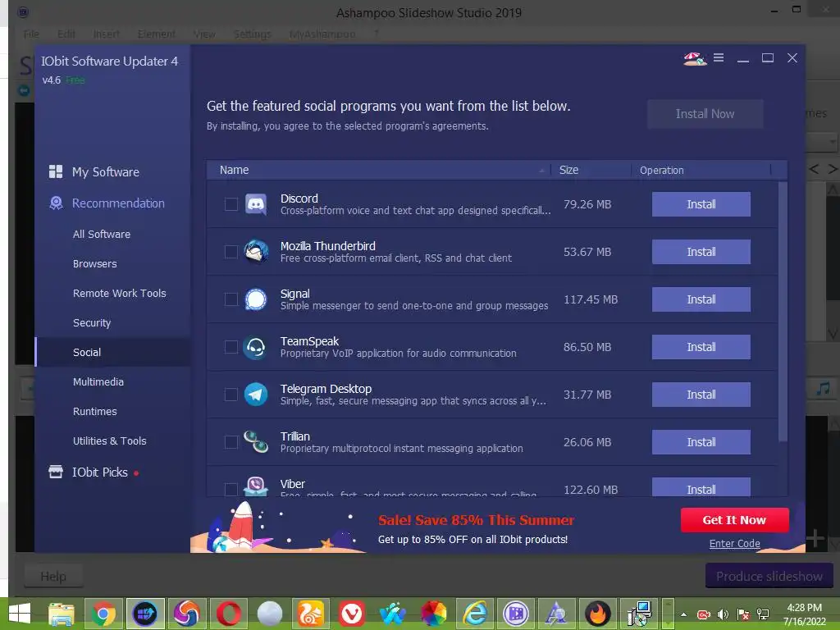Image resolution: width=840 pixels, height=630 pixels.
Task: Install Telegram Desktop
Action: (701, 395)
